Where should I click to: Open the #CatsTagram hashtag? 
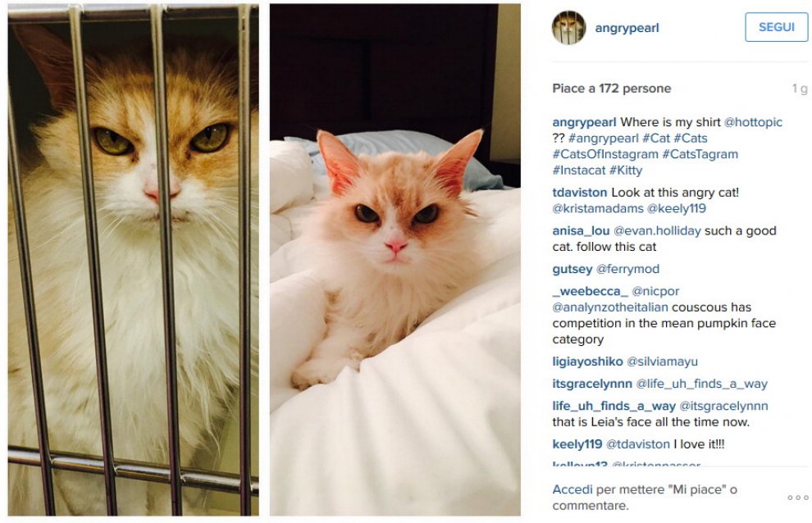tap(700, 154)
